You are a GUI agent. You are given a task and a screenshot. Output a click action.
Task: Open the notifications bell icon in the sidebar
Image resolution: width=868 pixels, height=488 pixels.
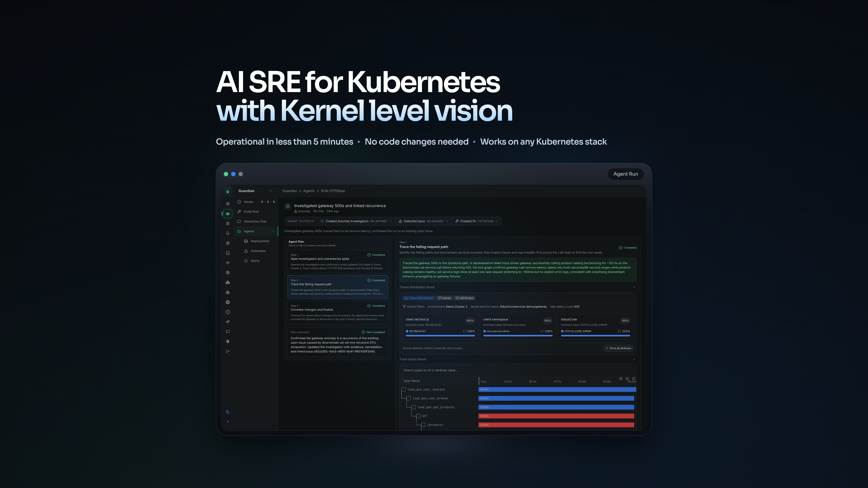point(228,233)
